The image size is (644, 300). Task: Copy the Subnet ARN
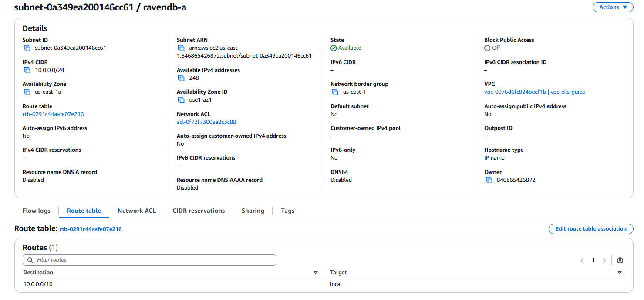tap(181, 48)
